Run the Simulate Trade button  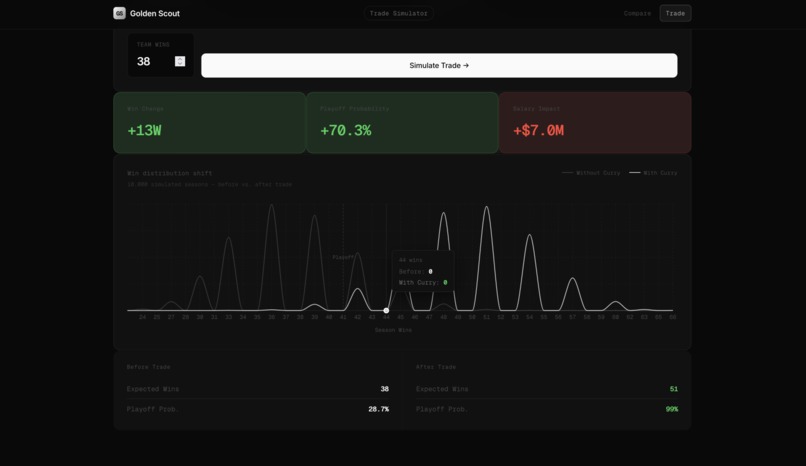(439, 65)
